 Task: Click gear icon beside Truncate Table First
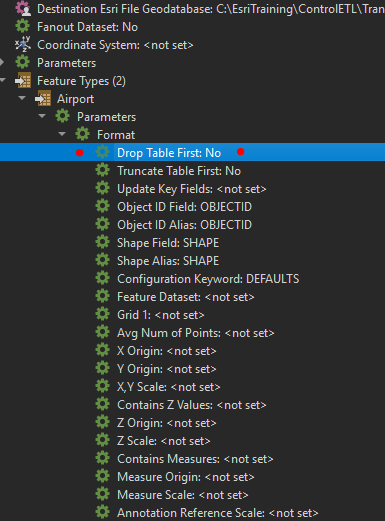[x=103, y=171]
